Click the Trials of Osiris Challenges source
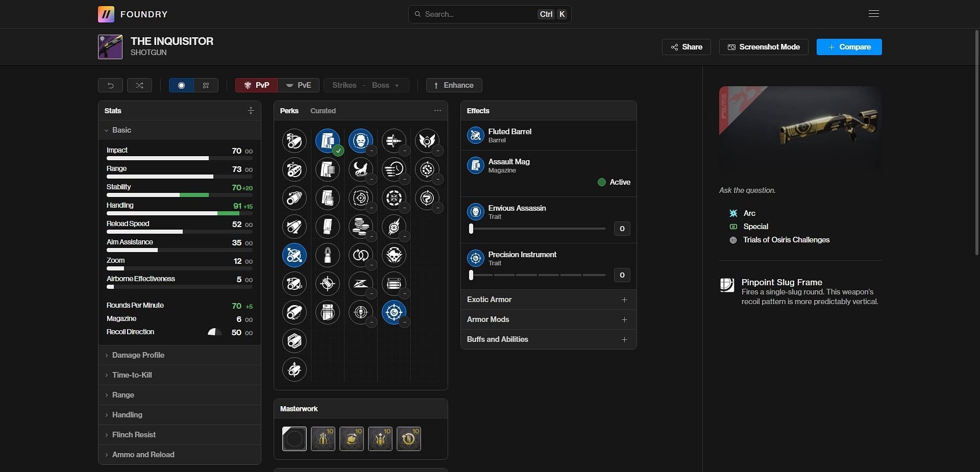Image resolution: width=980 pixels, height=472 pixels. [x=786, y=240]
